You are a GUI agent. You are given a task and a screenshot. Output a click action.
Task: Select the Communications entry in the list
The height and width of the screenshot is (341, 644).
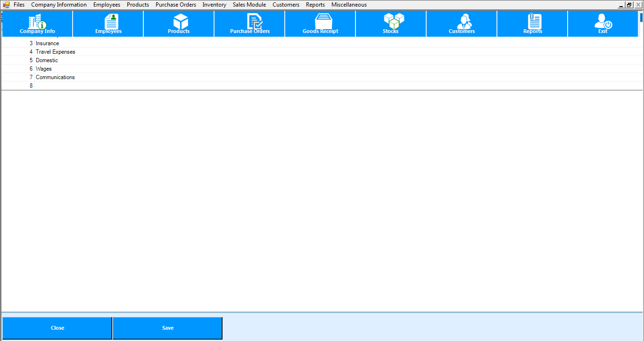(x=55, y=77)
